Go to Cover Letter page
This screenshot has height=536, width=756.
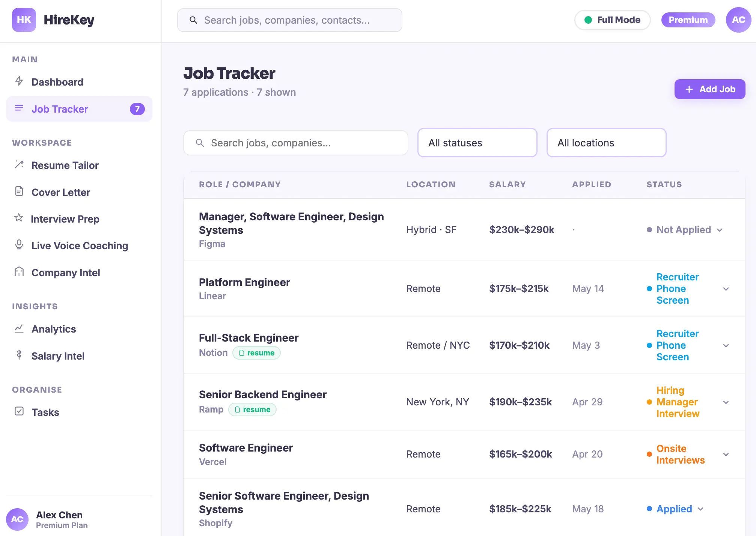(79, 192)
